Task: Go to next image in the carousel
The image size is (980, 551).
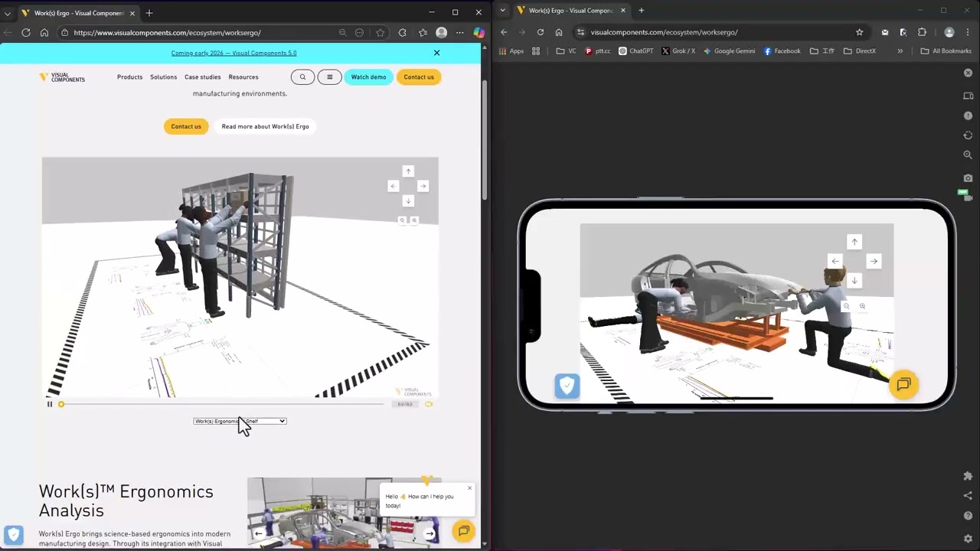Action: click(430, 533)
